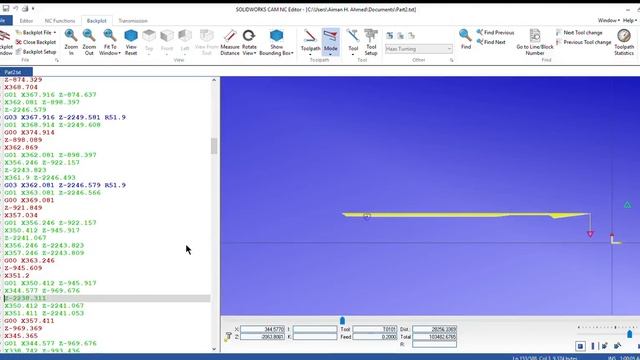This screenshot has height=360, width=640.
Task: Select the Left view cube
Action: coord(185,36)
